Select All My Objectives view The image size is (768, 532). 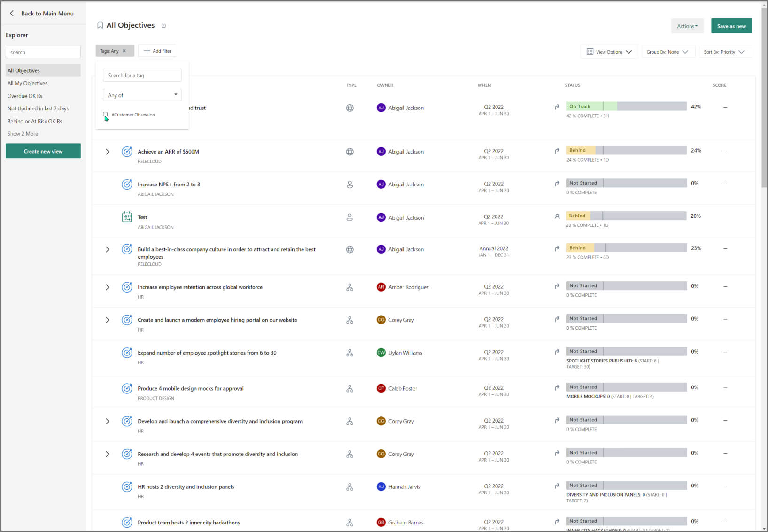[x=27, y=83]
